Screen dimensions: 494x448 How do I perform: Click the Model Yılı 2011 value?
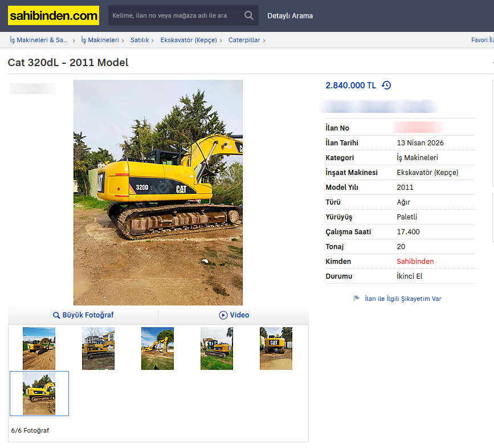tap(405, 188)
